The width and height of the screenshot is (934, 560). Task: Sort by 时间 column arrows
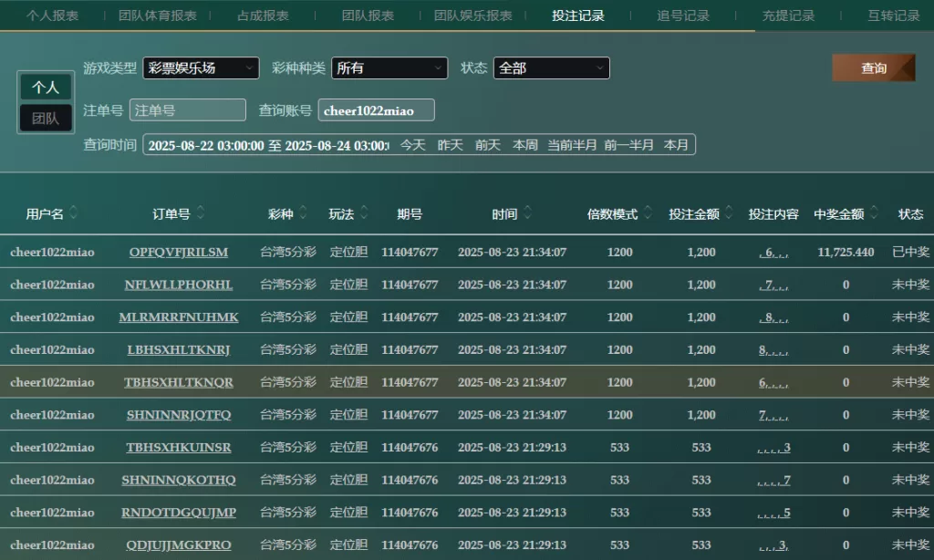click(x=527, y=213)
